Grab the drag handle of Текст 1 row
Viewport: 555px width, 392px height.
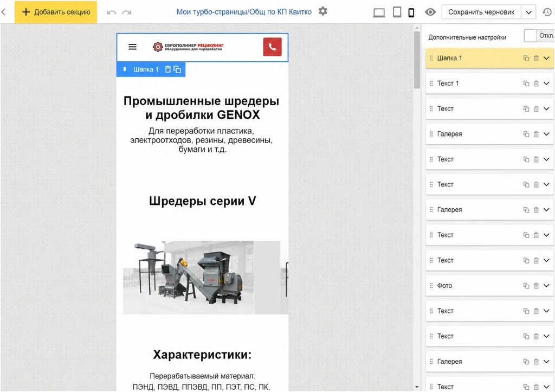[431, 83]
